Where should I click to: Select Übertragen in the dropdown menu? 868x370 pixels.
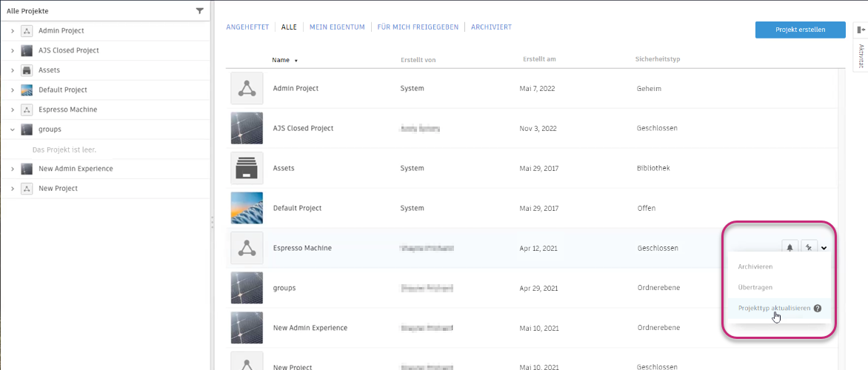(x=755, y=287)
